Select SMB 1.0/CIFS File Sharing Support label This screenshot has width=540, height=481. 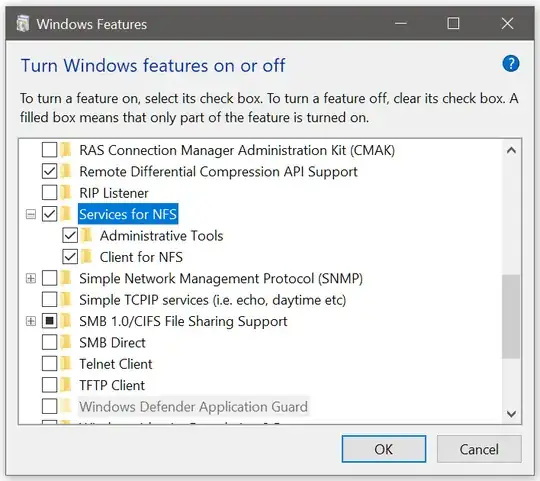(183, 321)
